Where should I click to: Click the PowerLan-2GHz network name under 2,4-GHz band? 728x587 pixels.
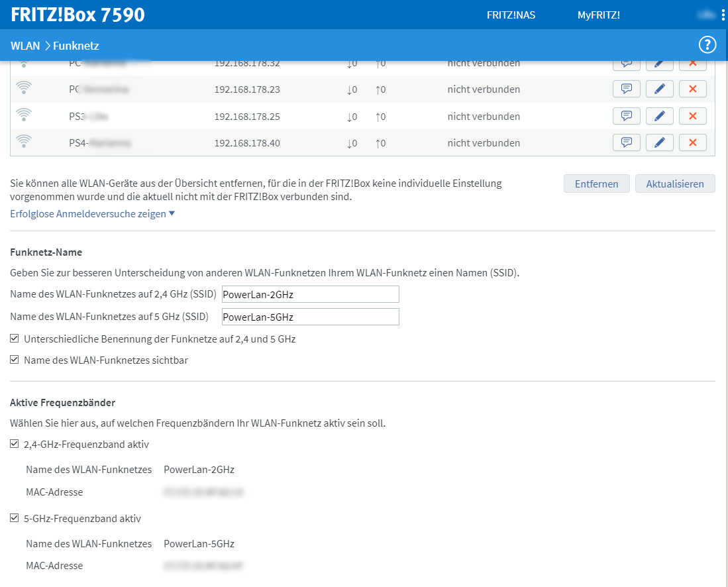[x=199, y=470]
